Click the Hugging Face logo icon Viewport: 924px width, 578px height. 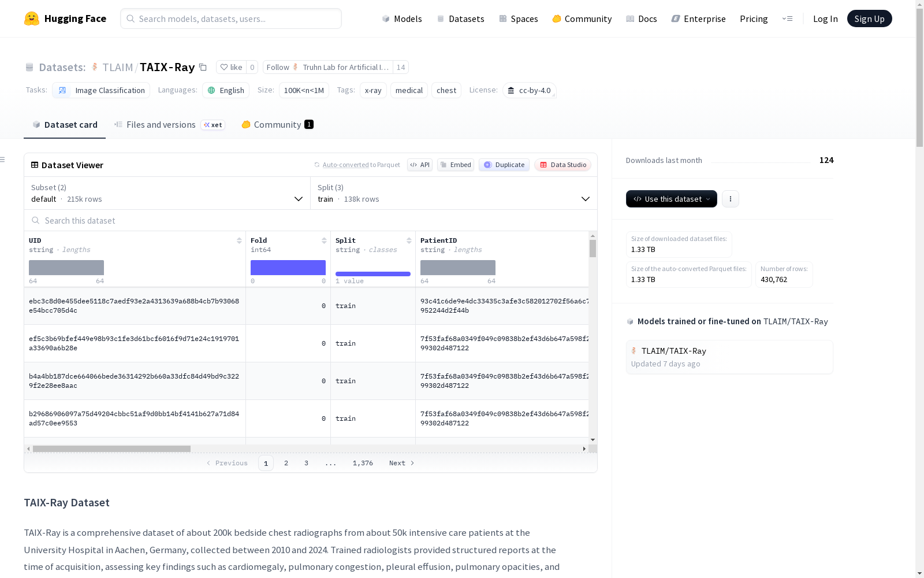point(32,18)
